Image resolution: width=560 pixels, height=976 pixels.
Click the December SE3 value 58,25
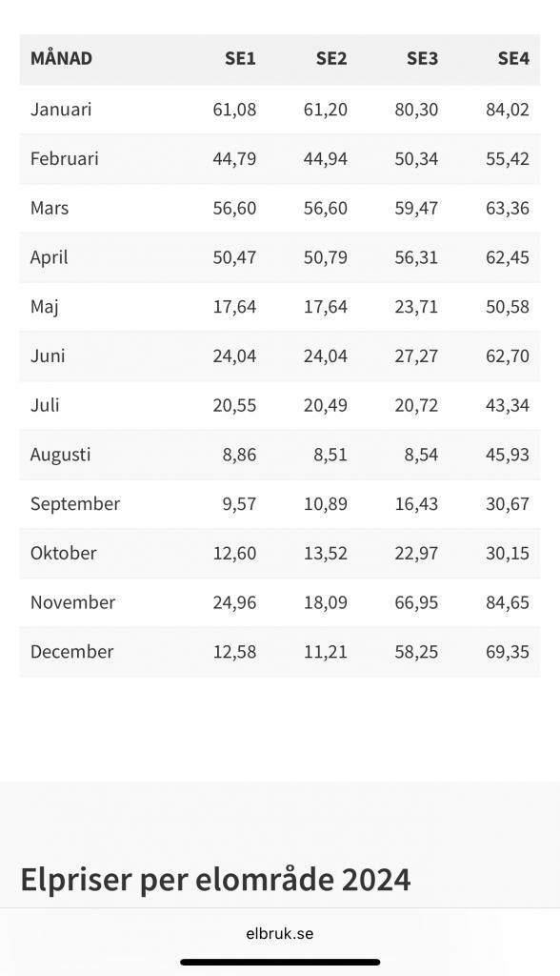pyautogui.click(x=416, y=652)
